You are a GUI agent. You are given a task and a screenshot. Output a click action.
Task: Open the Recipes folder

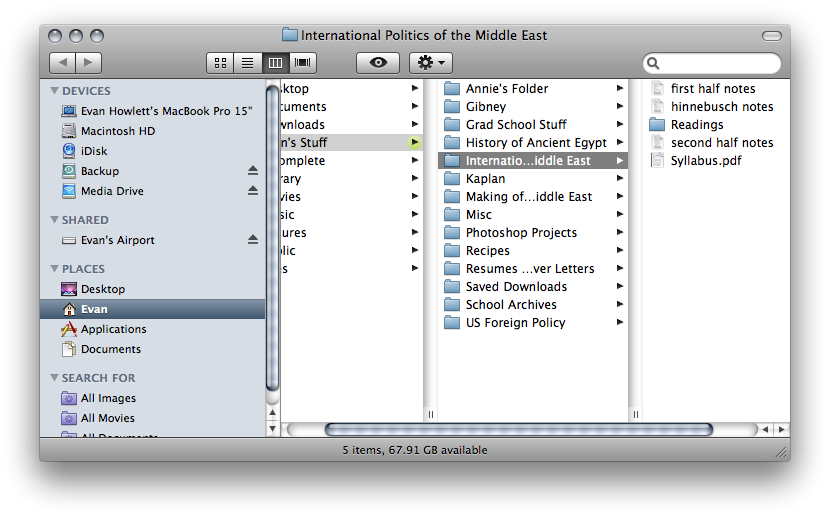point(533,250)
